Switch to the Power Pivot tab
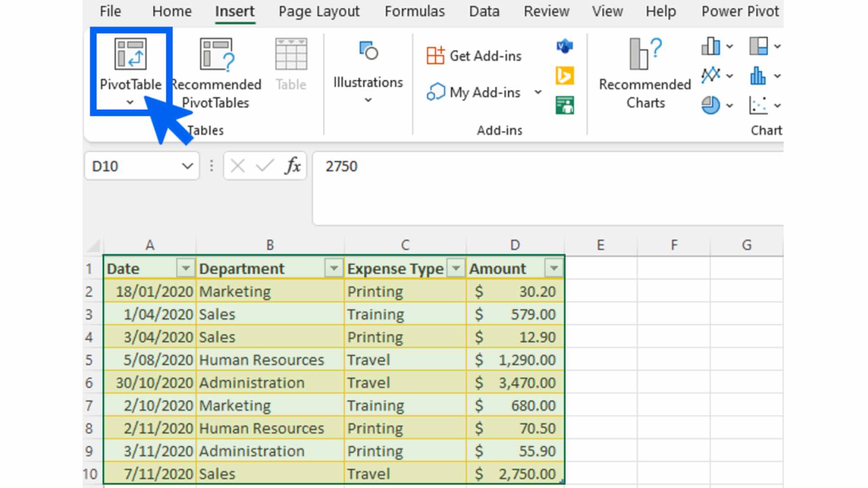This screenshot has width=868, height=488. (740, 11)
